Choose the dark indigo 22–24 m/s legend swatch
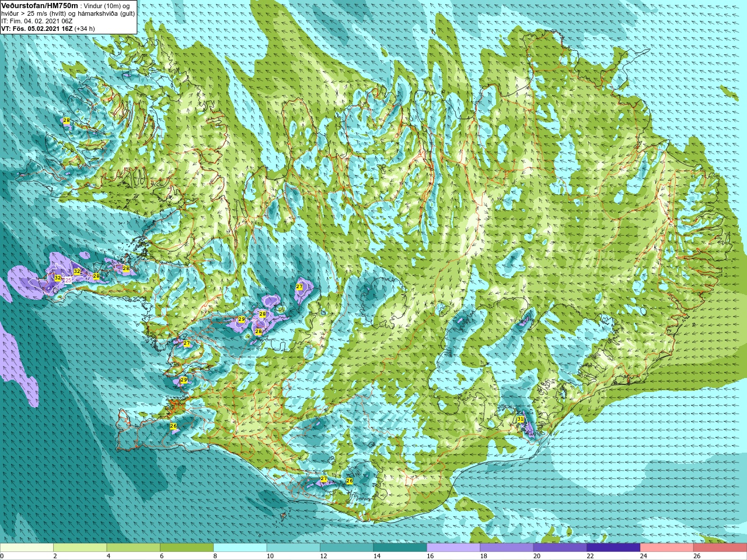This screenshot has height=560, width=747. 613,548
